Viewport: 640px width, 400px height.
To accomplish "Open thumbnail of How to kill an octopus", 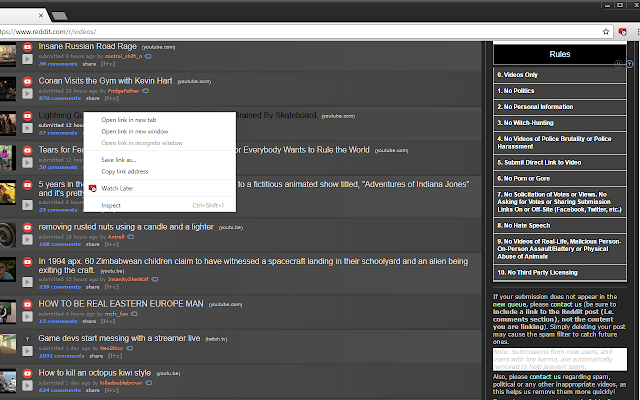I will [x=7, y=381].
